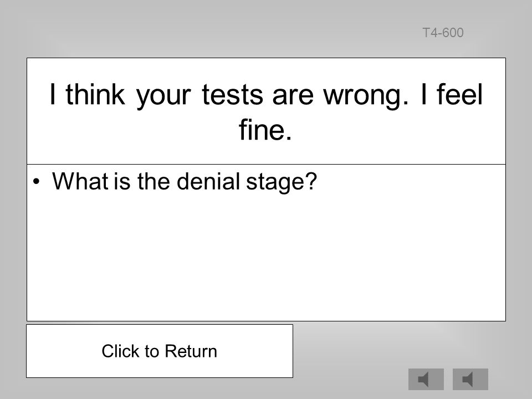Image resolution: width=532 pixels, height=399 pixels.
Task: Click the word "think" in the clue
Action: [95, 94]
